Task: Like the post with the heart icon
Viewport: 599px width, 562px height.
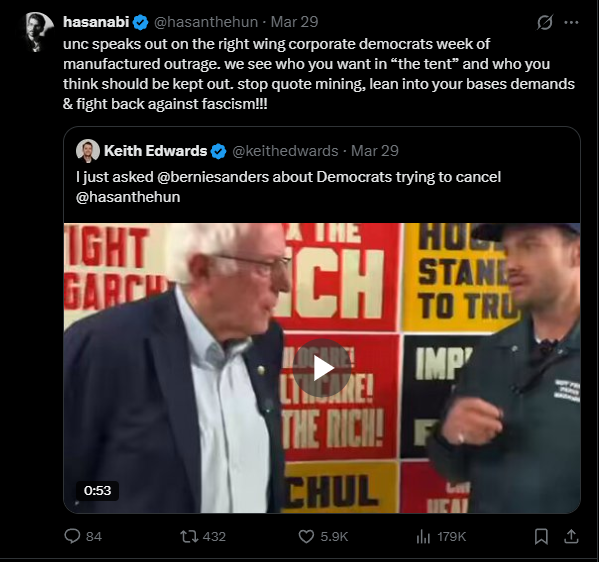Action: point(306,536)
